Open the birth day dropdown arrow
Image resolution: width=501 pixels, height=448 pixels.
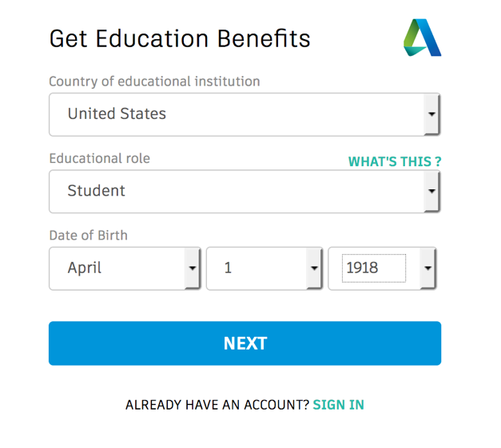point(314,268)
